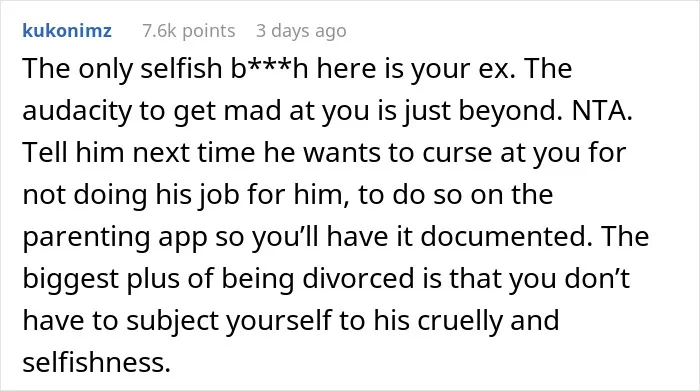The height and width of the screenshot is (391, 700).
Task: Click the word 'parenting' in comment
Action: [86, 237]
